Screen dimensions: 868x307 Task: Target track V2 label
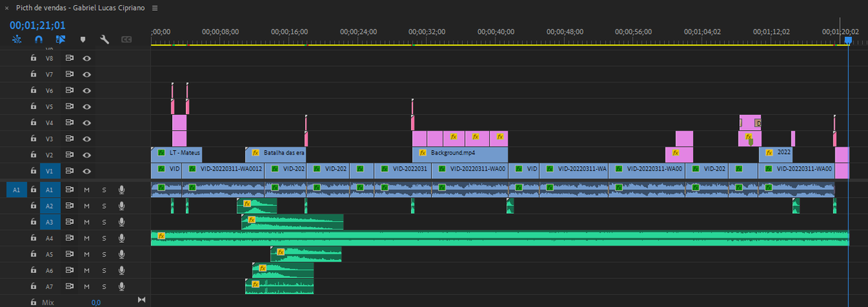[50, 155]
